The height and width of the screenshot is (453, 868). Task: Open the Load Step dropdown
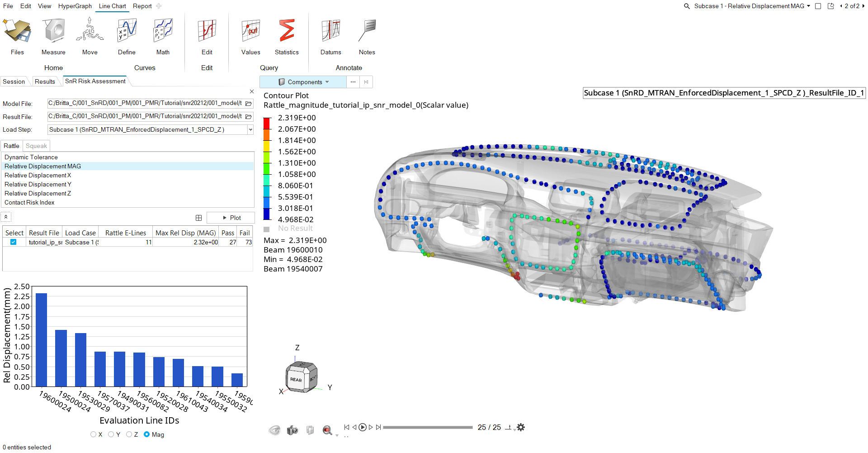pos(250,130)
